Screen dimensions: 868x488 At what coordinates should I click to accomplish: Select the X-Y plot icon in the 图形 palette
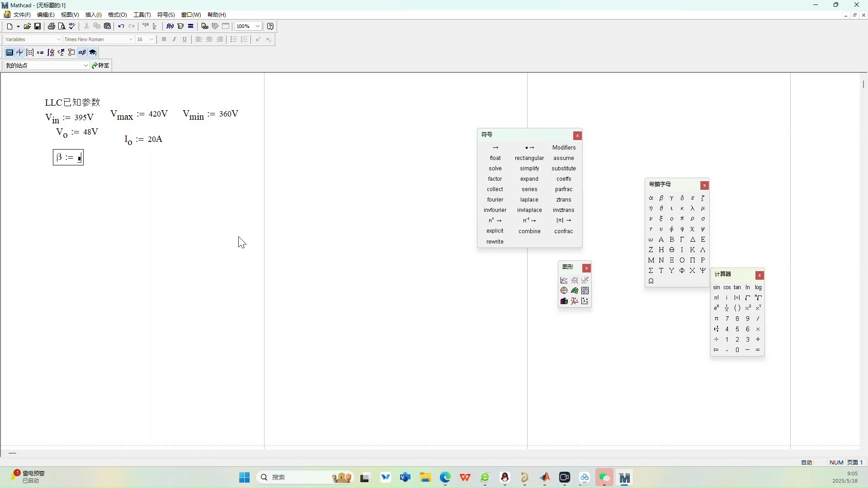click(564, 280)
